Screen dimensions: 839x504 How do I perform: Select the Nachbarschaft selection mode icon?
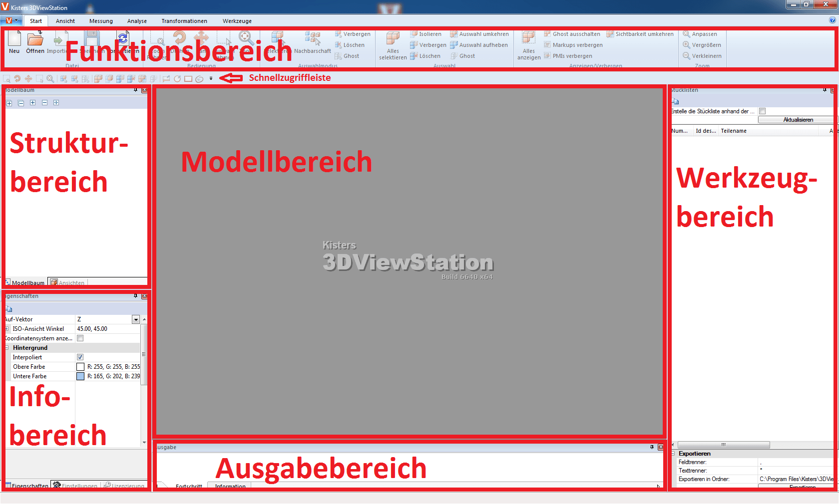(313, 38)
